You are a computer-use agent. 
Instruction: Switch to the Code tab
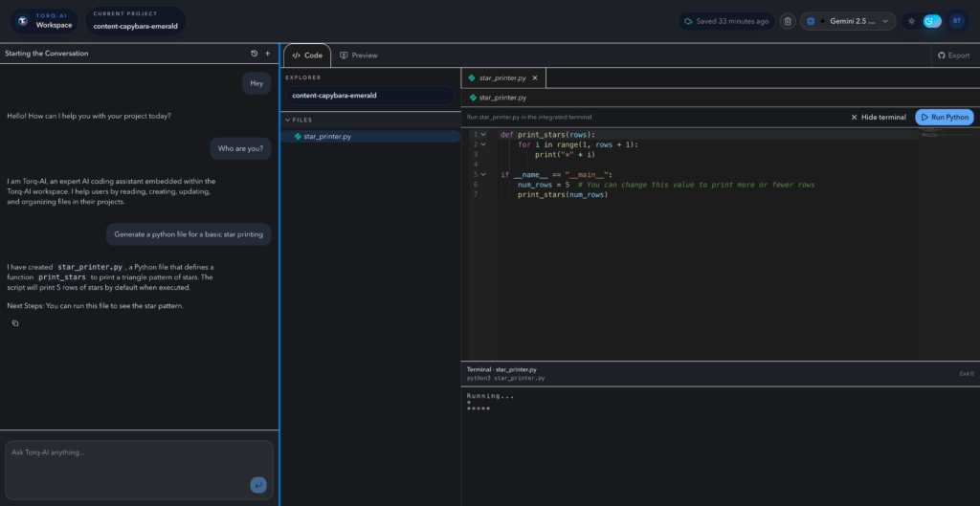(x=307, y=55)
